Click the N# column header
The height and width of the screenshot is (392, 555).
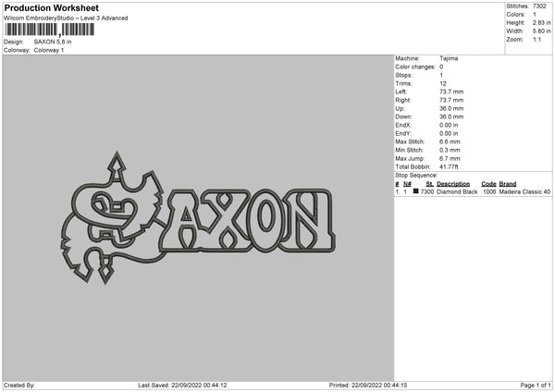(x=407, y=184)
